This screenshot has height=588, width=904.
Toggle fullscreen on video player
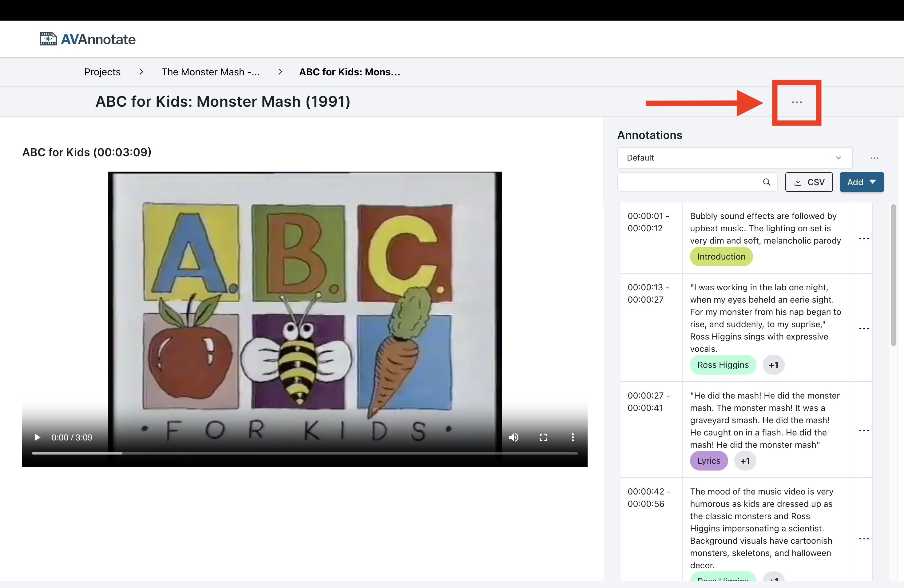pyautogui.click(x=543, y=437)
